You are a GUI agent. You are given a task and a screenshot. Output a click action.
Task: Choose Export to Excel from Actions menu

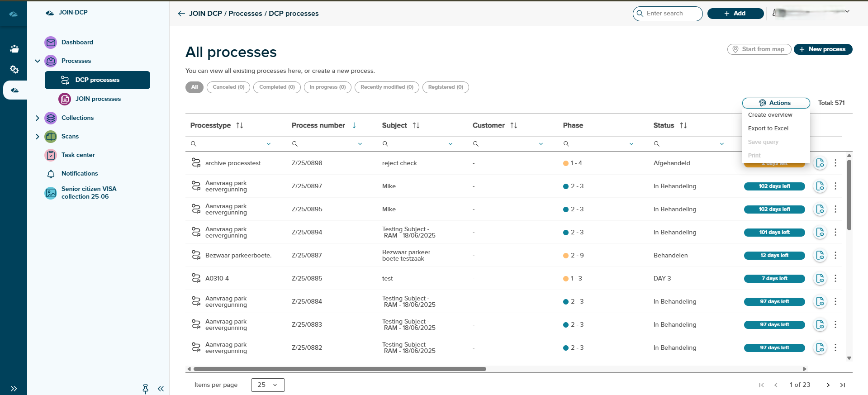pyautogui.click(x=768, y=128)
